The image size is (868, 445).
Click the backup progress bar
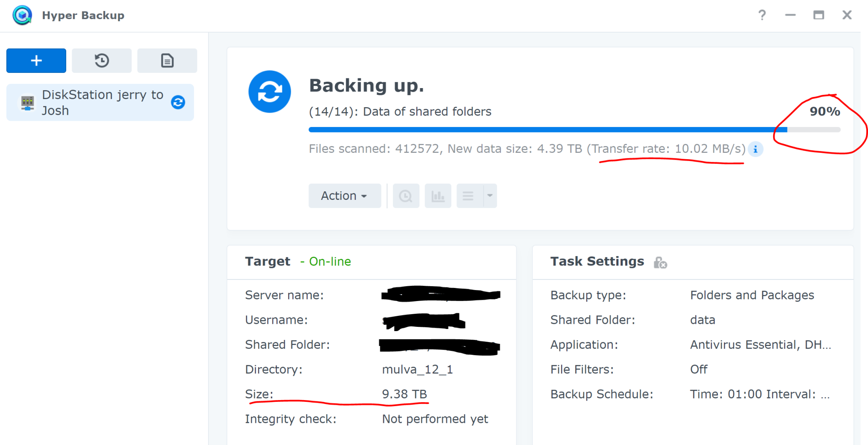coord(574,130)
